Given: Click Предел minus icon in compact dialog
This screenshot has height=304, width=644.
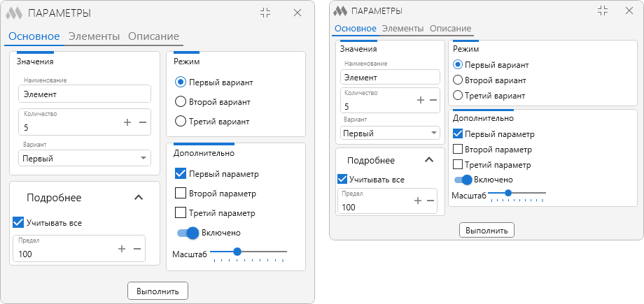Looking at the screenshot, I should (x=430, y=201).
